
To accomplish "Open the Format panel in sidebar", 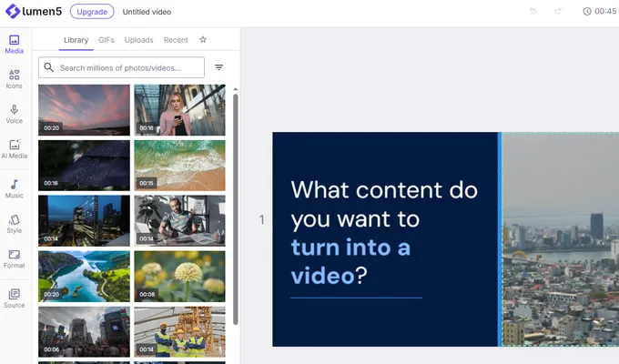I will click(15, 258).
